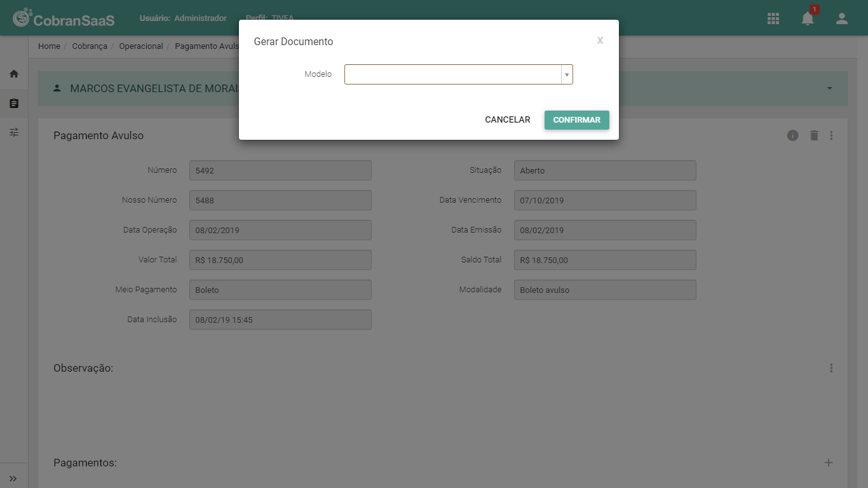Click the Saldo Total field
868x488 pixels.
[605, 260]
